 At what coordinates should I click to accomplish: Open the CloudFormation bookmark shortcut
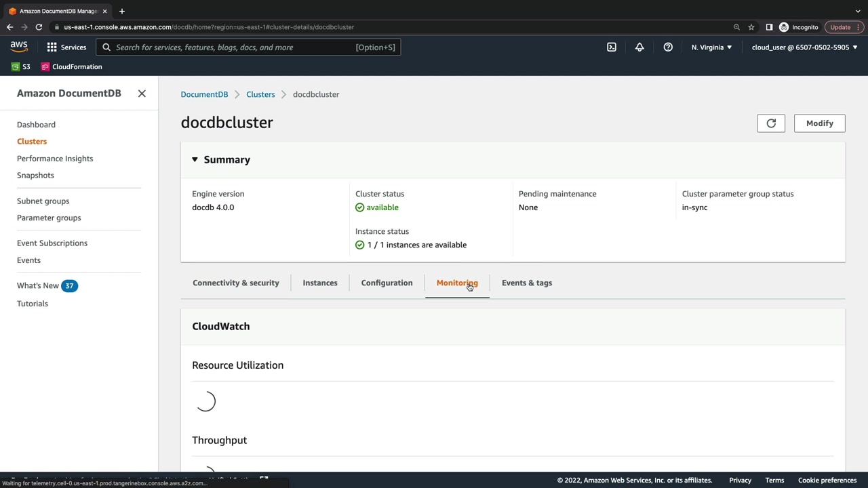[72, 67]
